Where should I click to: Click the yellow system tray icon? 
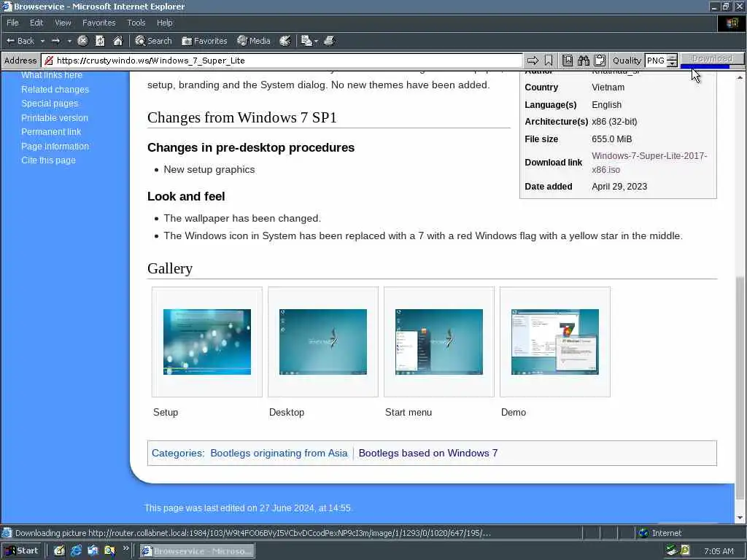coord(685,551)
